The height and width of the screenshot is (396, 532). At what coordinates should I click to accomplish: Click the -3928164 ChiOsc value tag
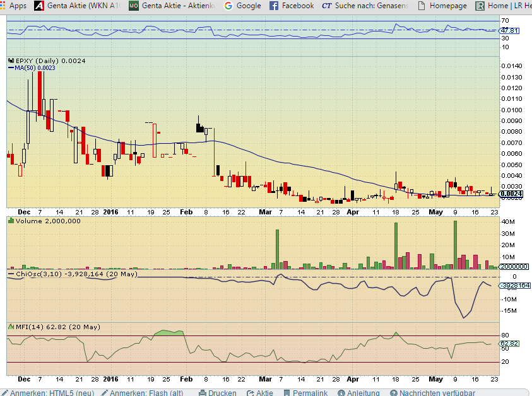(x=515, y=286)
